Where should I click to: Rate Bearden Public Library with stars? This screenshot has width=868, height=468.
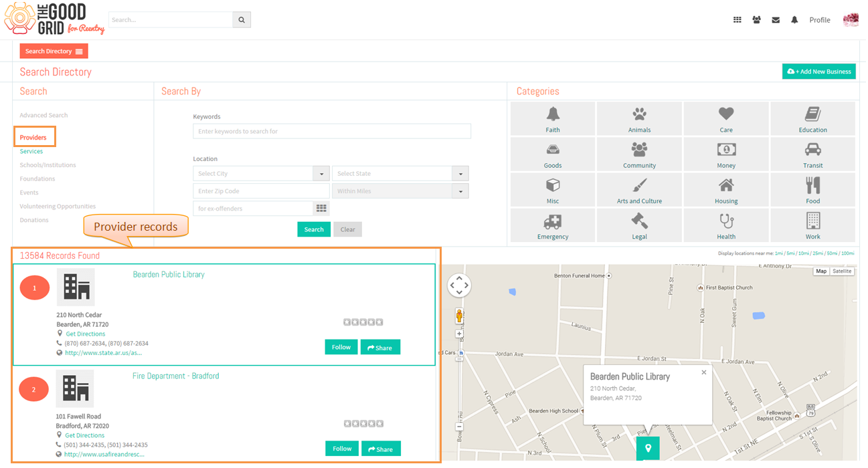[x=363, y=322]
